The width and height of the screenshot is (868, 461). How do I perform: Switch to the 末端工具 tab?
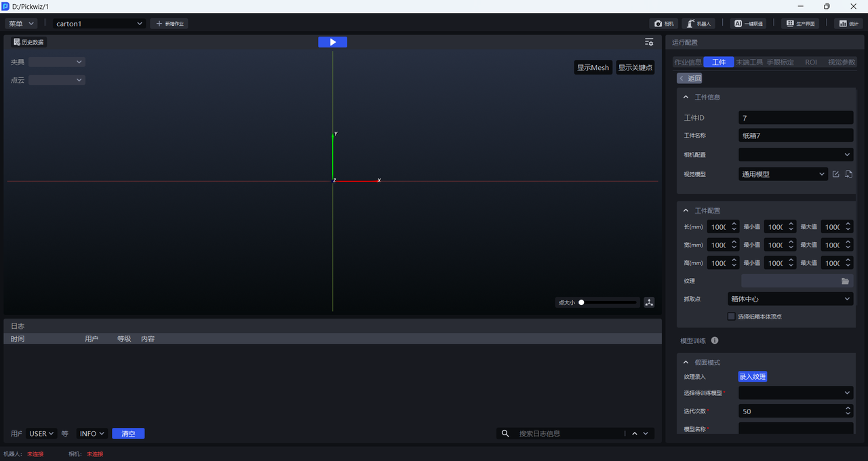point(749,62)
